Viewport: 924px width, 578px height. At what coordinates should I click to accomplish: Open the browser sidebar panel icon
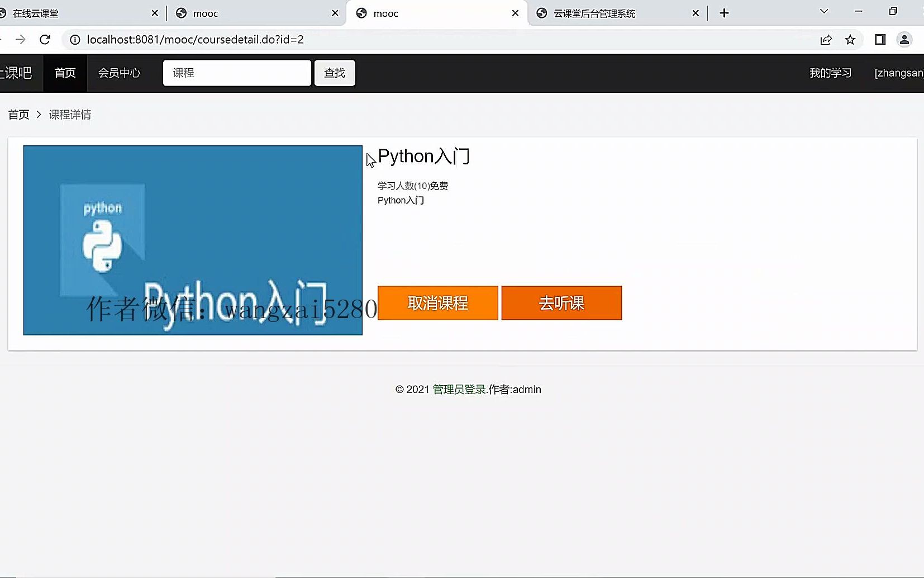pos(880,40)
